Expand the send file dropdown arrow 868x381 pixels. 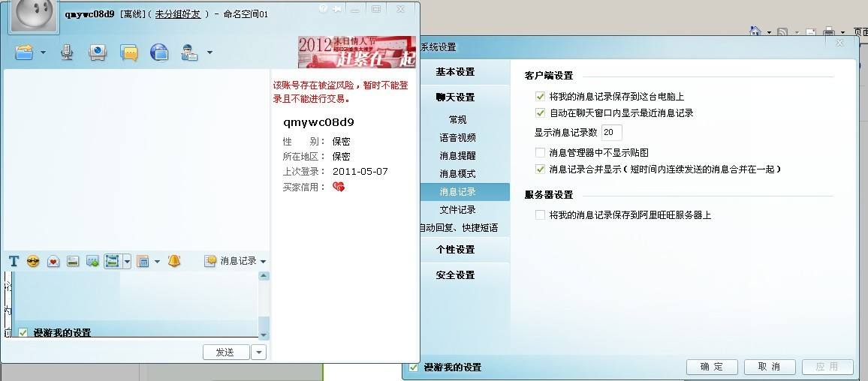(x=44, y=53)
